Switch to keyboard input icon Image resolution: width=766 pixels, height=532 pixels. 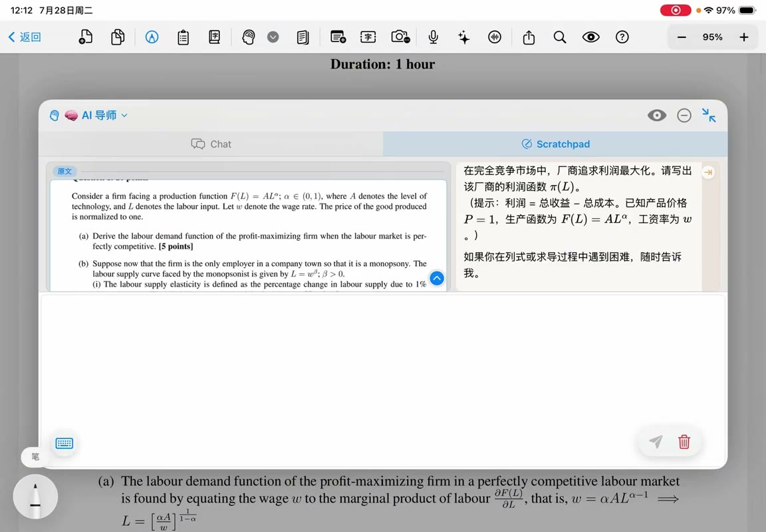64,443
